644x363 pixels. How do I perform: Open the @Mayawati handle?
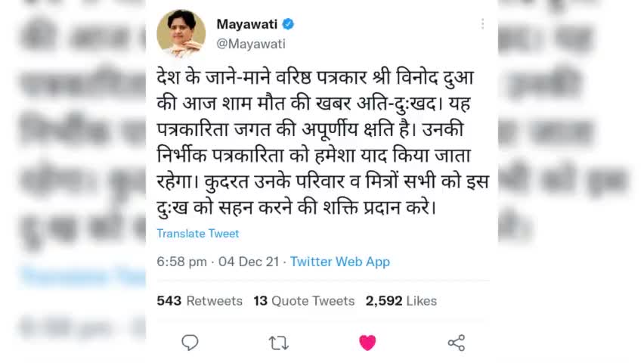(251, 44)
